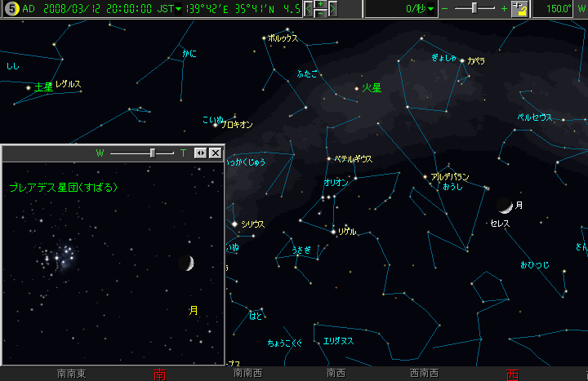The height and width of the screenshot is (381, 588).
Task: Click the circled 5 icon in top-left corner
Action: click(10, 9)
